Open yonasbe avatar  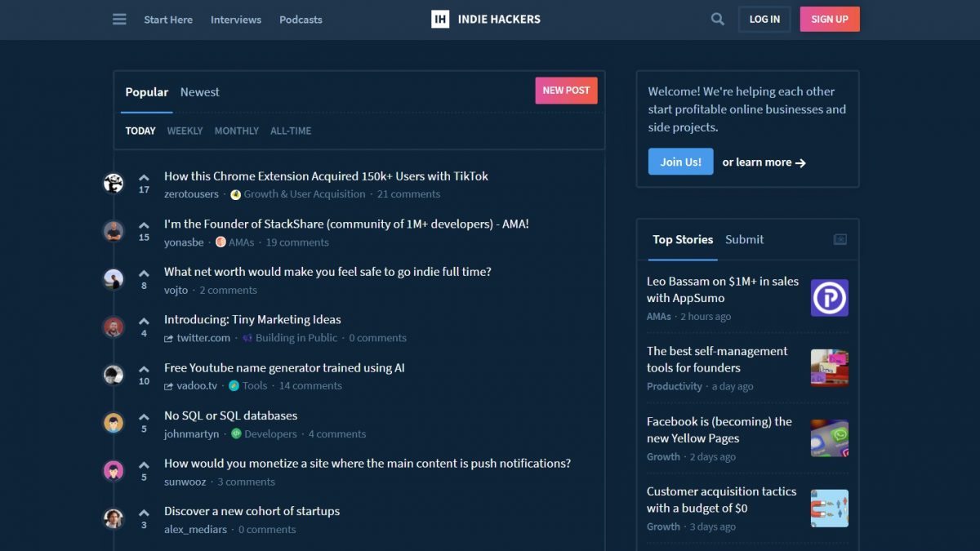114,231
